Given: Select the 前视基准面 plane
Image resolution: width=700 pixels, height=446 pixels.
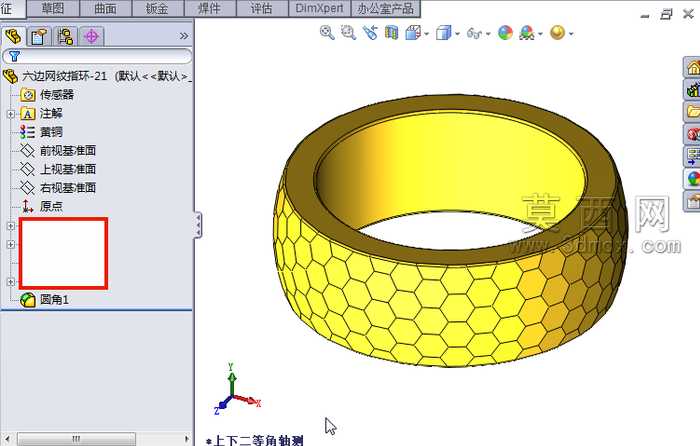Looking at the screenshot, I should (68, 151).
